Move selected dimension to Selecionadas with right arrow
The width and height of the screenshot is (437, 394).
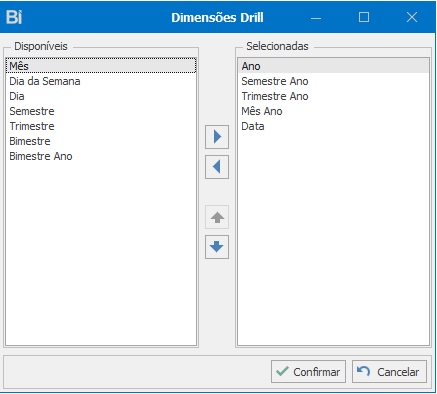tap(217, 137)
